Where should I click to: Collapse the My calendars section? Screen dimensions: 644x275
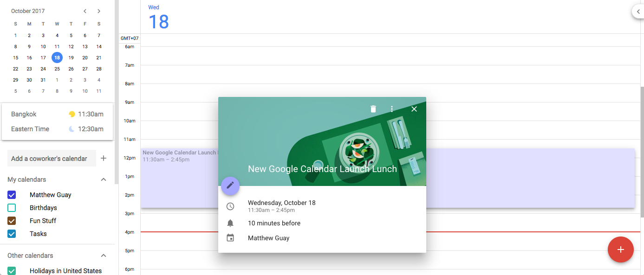104,179
